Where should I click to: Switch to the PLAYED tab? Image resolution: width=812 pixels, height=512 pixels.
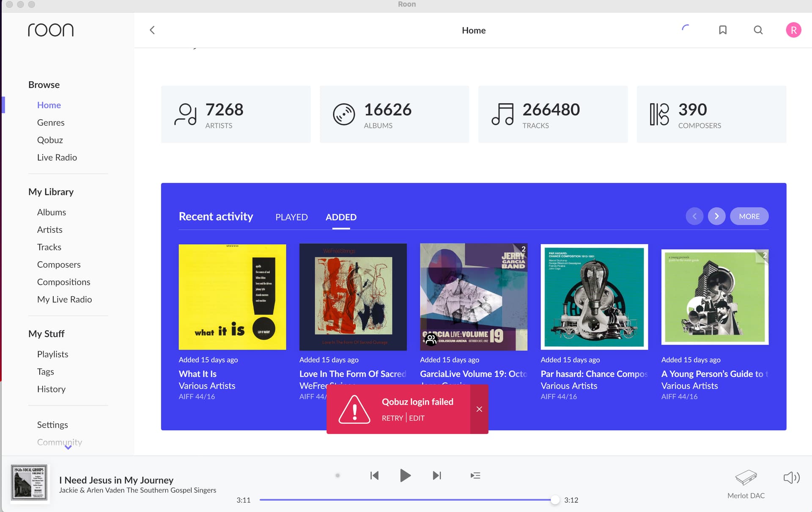291,217
